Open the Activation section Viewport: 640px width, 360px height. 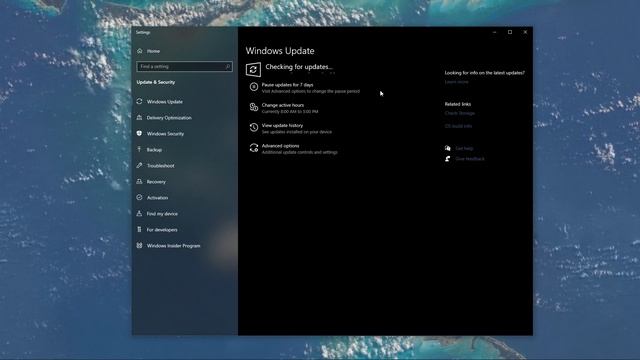152,198
